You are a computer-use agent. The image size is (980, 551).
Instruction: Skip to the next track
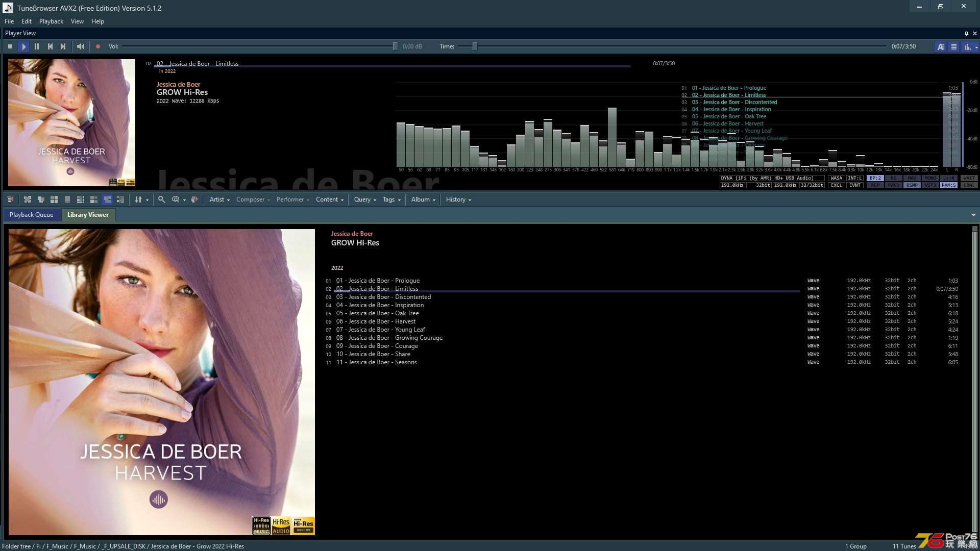pos(63,46)
